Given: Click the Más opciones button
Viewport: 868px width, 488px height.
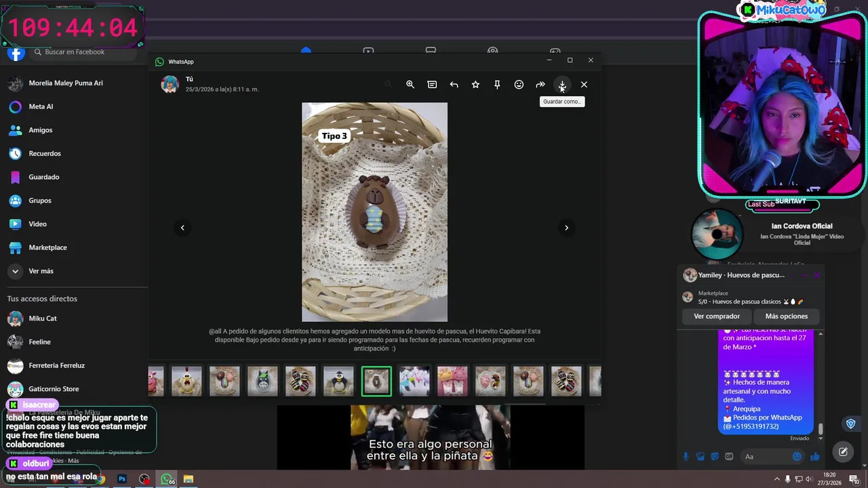Looking at the screenshot, I should [787, 317].
